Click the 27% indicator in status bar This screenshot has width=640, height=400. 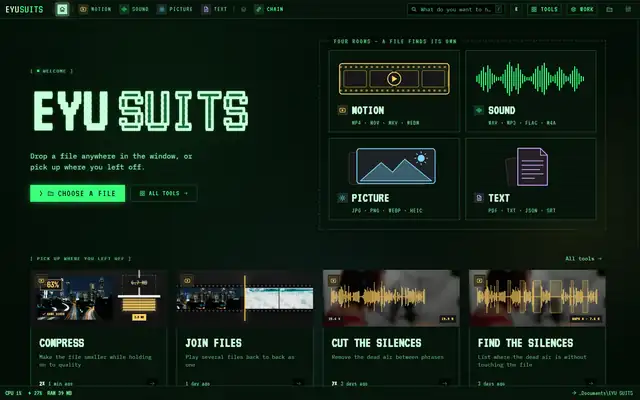pyautogui.click(x=35, y=393)
